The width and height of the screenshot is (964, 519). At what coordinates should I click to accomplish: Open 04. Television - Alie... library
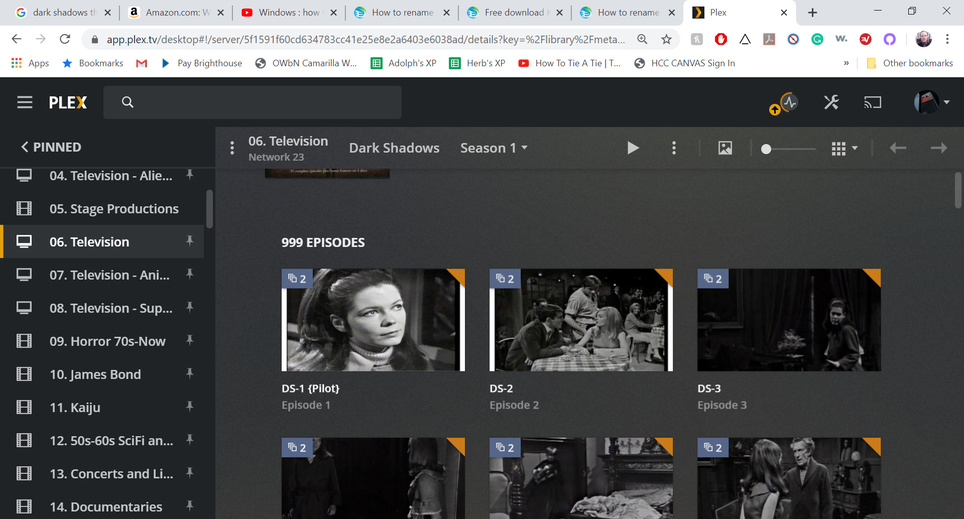click(111, 176)
